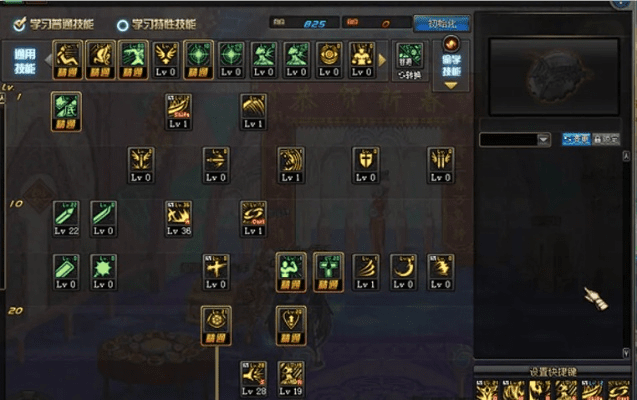Click the blue 初始化 reset button
The height and width of the screenshot is (400, 637).
coord(442,24)
